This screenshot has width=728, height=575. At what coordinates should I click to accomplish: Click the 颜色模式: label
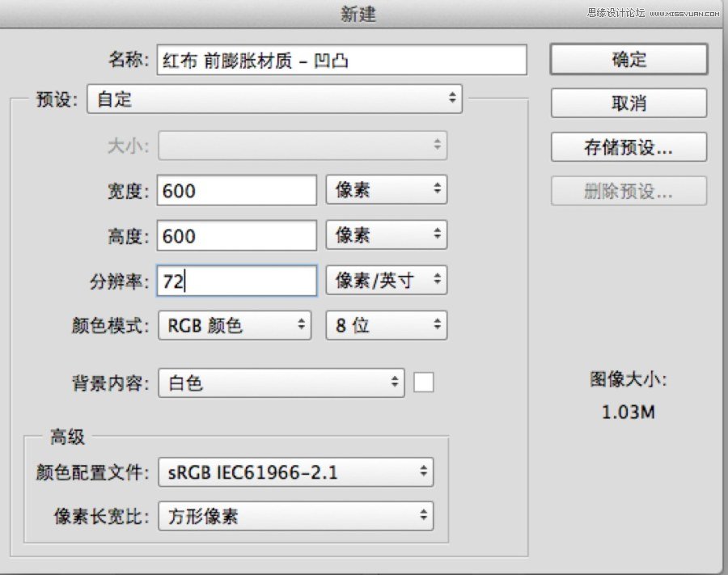(x=111, y=326)
